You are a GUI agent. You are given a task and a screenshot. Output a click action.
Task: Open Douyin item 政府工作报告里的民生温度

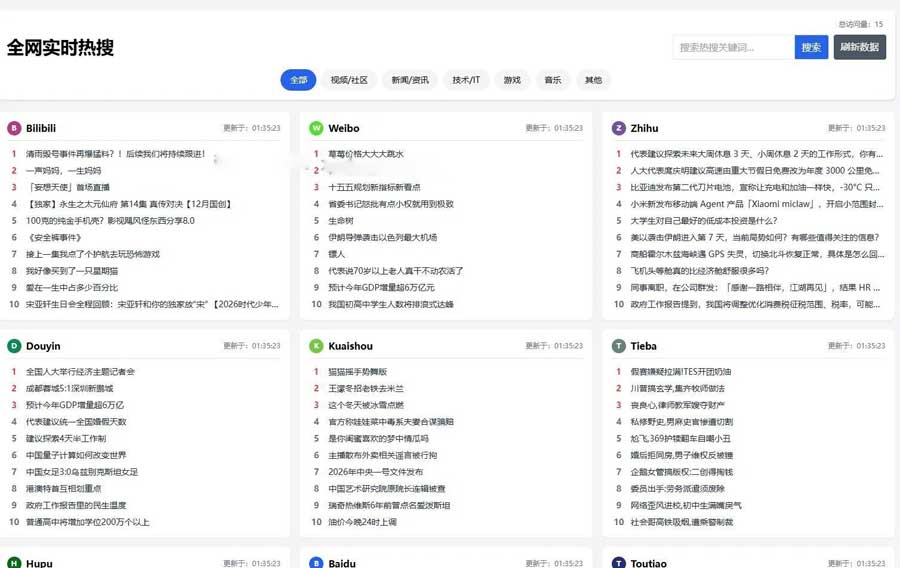(76, 505)
